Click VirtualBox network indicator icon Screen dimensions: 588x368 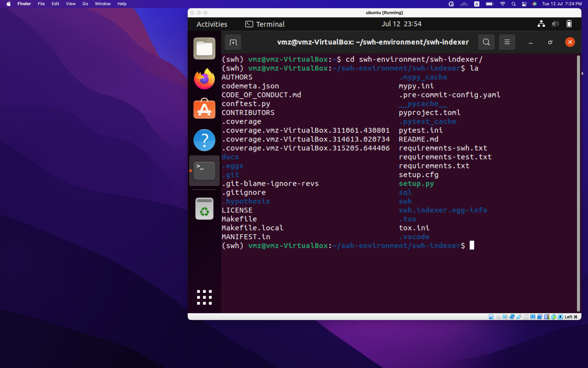[512, 317]
